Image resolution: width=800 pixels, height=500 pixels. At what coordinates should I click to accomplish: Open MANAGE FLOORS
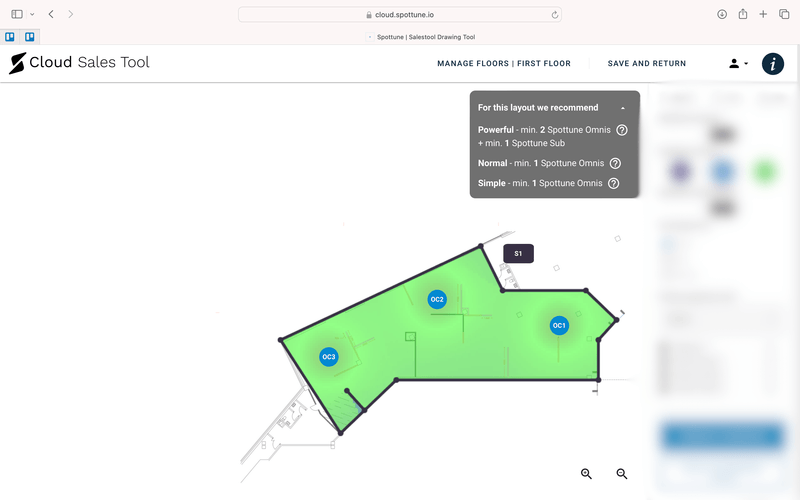473,63
